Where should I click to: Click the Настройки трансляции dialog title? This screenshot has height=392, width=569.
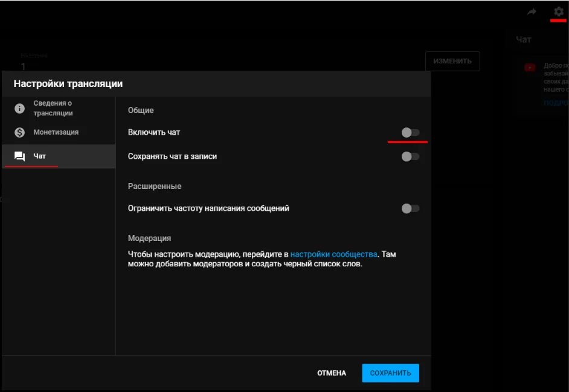click(x=68, y=84)
